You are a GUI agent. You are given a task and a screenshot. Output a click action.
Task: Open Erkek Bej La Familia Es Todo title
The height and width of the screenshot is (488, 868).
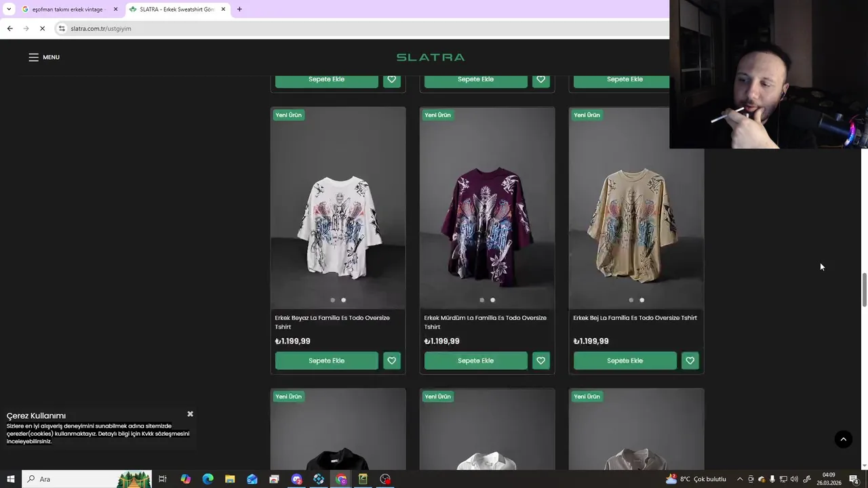(635, 318)
